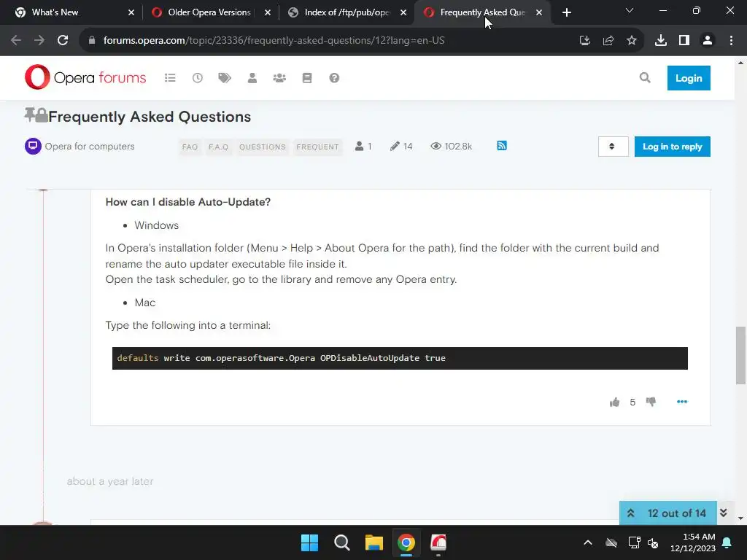Screen dimensions: 747x560
Task: Open the Opera for computers category link
Action: [90, 146]
